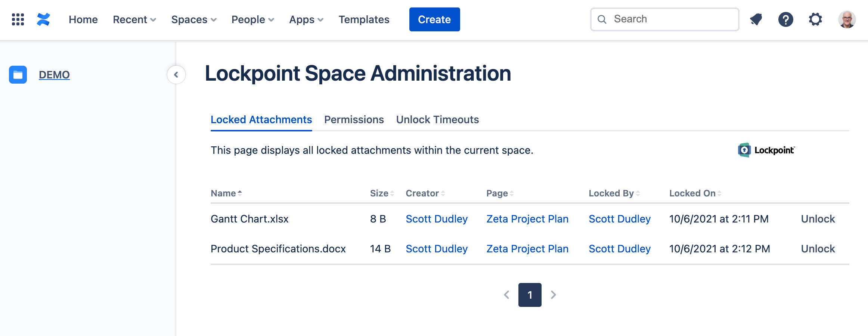Click the Gantt Chart.xlsx file name
868x336 pixels.
pyautogui.click(x=249, y=219)
